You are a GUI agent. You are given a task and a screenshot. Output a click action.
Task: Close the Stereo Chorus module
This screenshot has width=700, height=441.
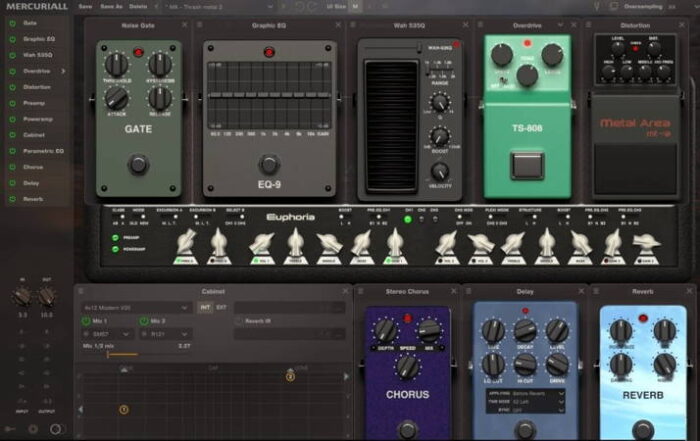pyautogui.click(x=451, y=291)
